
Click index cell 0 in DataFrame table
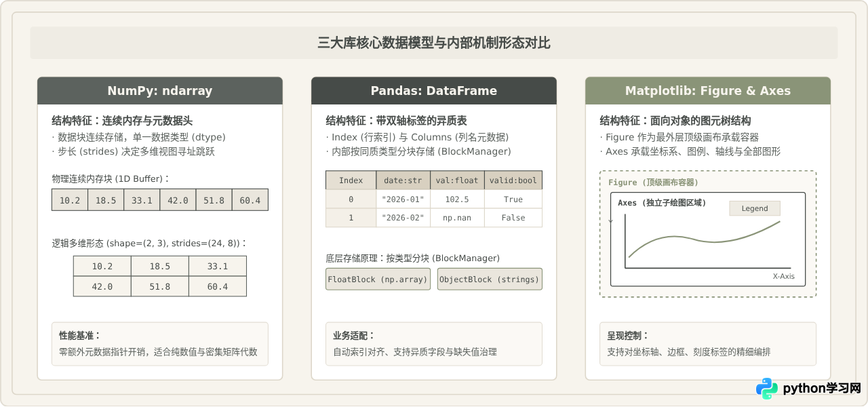351,199
